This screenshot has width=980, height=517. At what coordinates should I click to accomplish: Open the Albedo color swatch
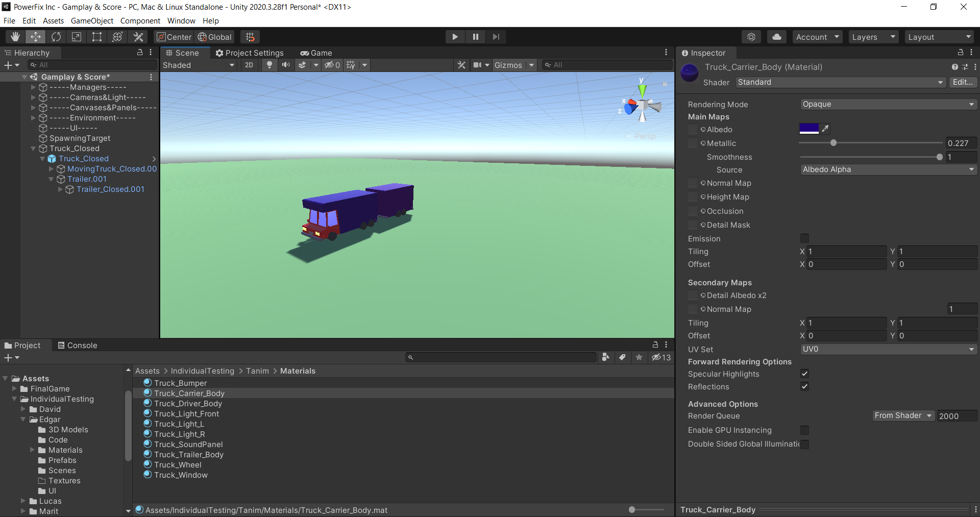pyautogui.click(x=809, y=129)
